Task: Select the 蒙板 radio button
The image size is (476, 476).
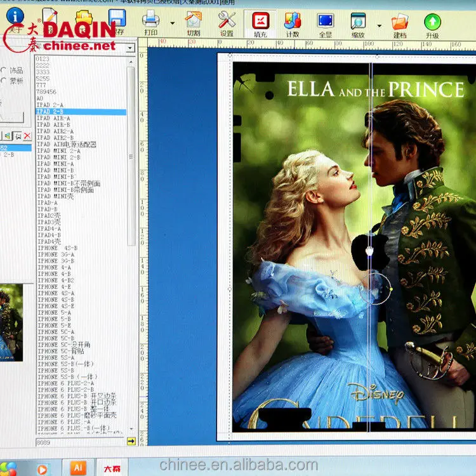Action: (3, 81)
